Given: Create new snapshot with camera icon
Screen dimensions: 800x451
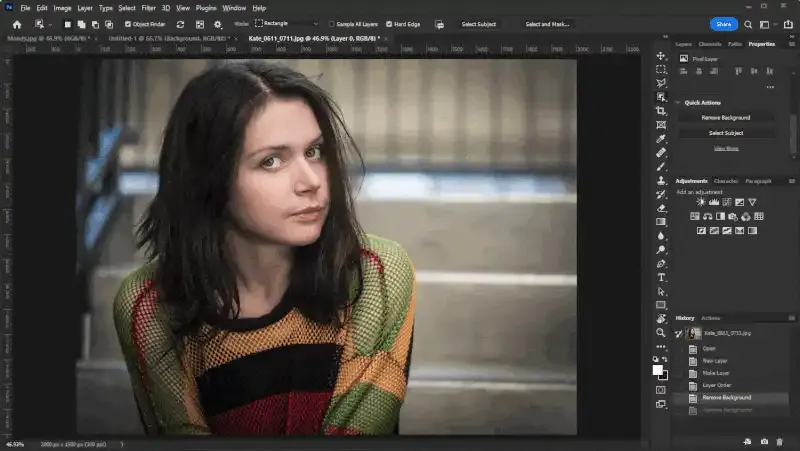Looking at the screenshot, I should point(764,441).
